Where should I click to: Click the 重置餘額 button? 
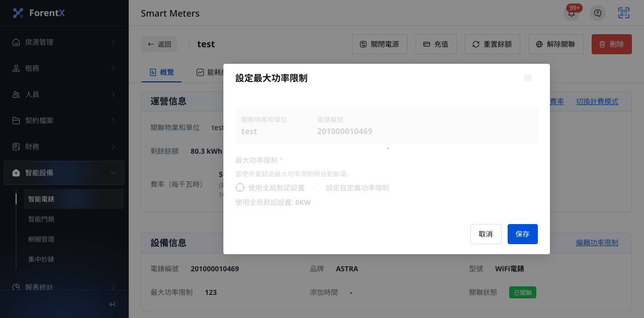pyautogui.click(x=493, y=44)
